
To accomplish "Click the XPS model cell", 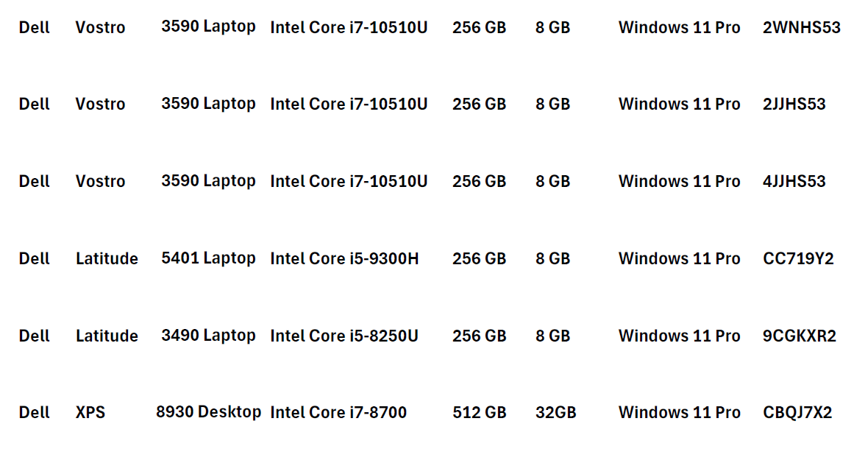I will coord(90,412).
